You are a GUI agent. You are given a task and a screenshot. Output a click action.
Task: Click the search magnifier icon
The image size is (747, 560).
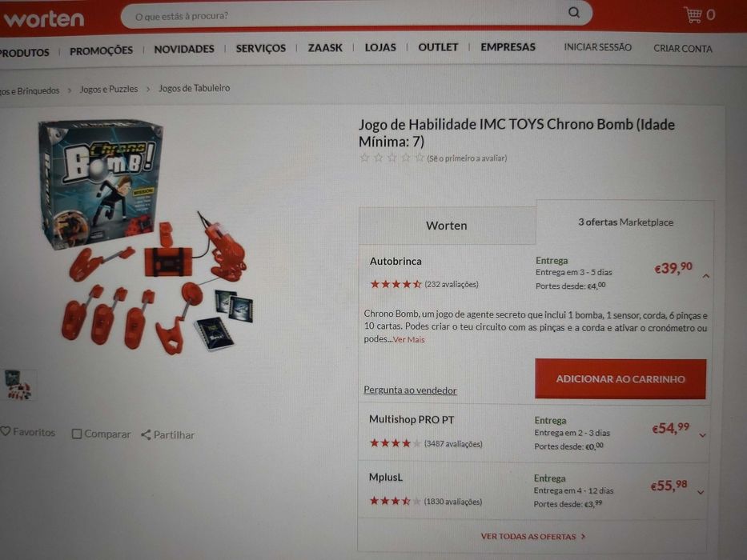pyautogui.click(x=574, y=12)
